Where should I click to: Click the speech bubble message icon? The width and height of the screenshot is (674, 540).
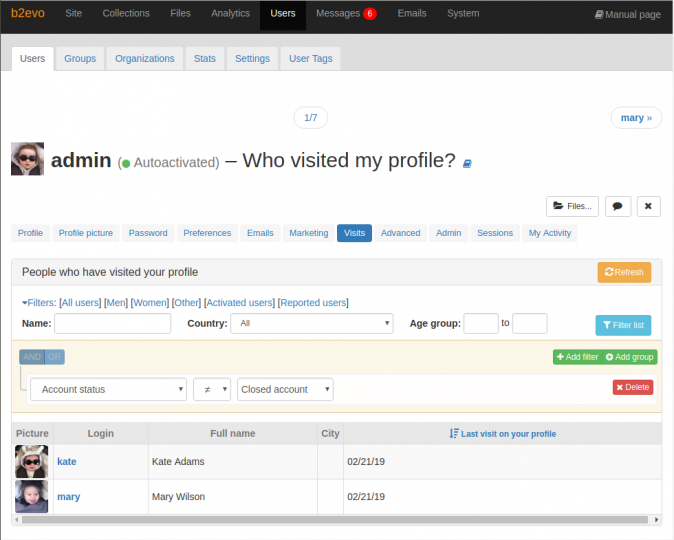(618, 206)
